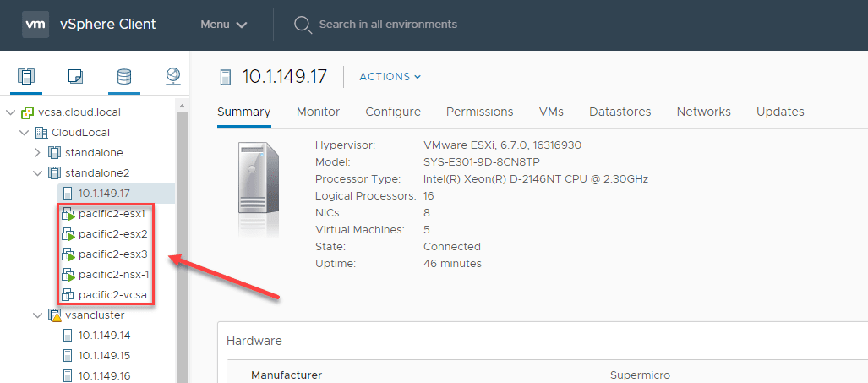Switch to the Monitor tab

(x=318, y=112)
